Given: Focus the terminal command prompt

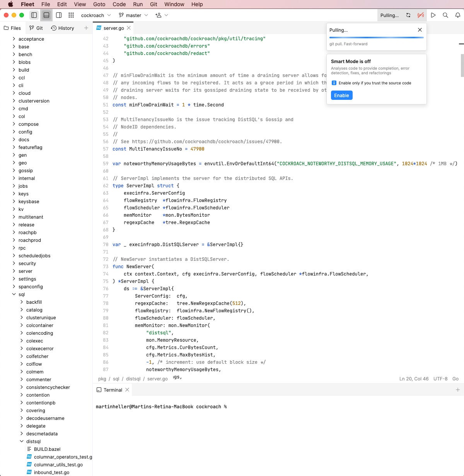Looking at the screenshot, I should click(162, 406).
